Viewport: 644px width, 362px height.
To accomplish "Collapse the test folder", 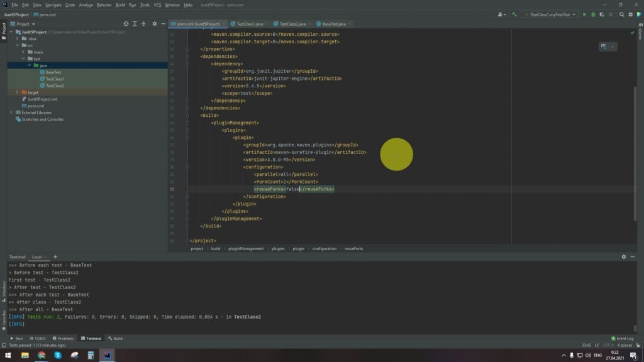I will [23, 58].
